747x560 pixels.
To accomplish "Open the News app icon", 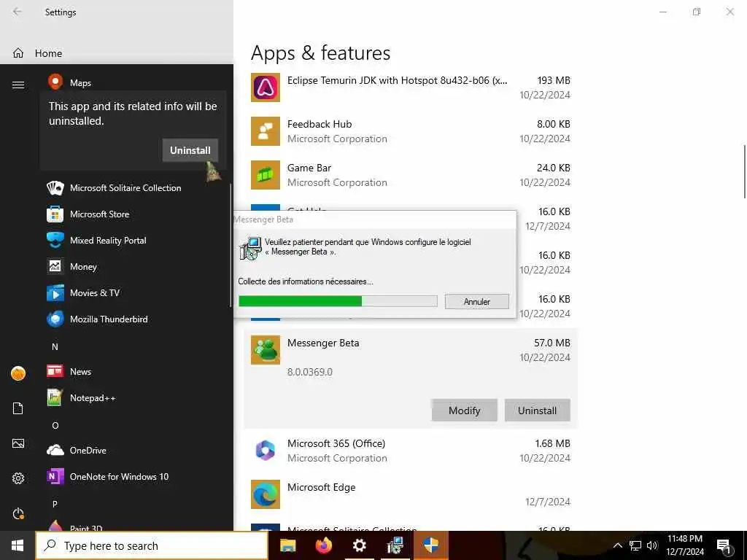I will click(55, 371).
